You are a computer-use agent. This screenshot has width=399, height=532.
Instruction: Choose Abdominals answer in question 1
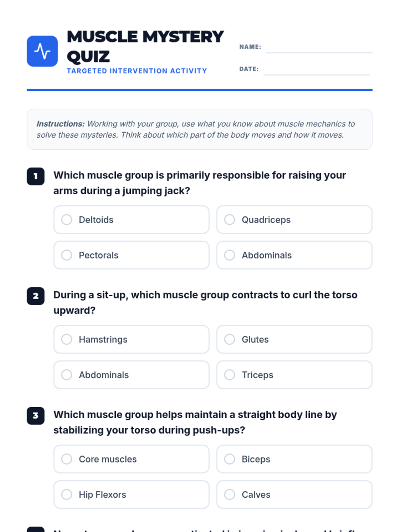point(294,255)
